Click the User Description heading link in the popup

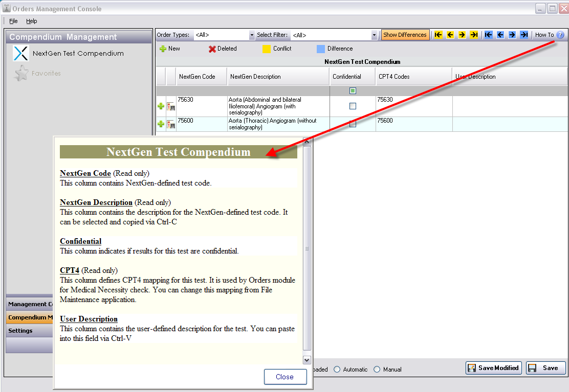pyautogui.click(x=89, y=319)
